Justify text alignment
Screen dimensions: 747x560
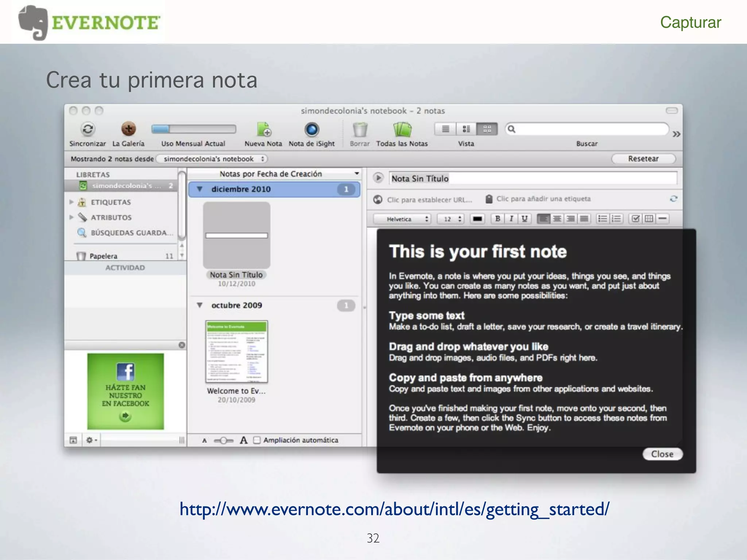click(x=584, y=219)
